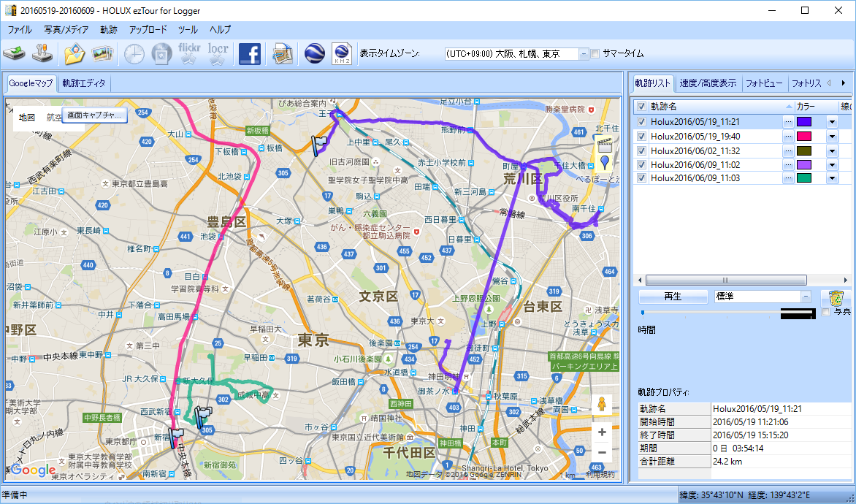Zoom out the map with minus button
Screen dimensions: 856x504
coord(602,453)
